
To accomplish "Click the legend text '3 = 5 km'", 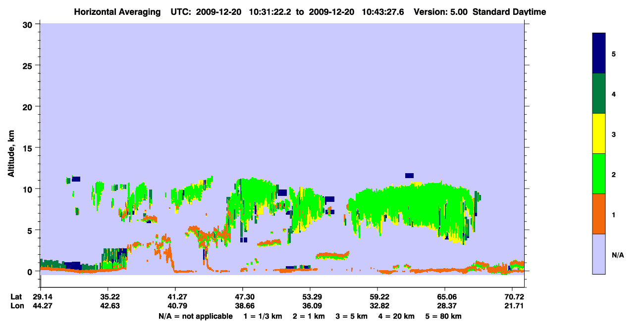I will click(352, 316).
